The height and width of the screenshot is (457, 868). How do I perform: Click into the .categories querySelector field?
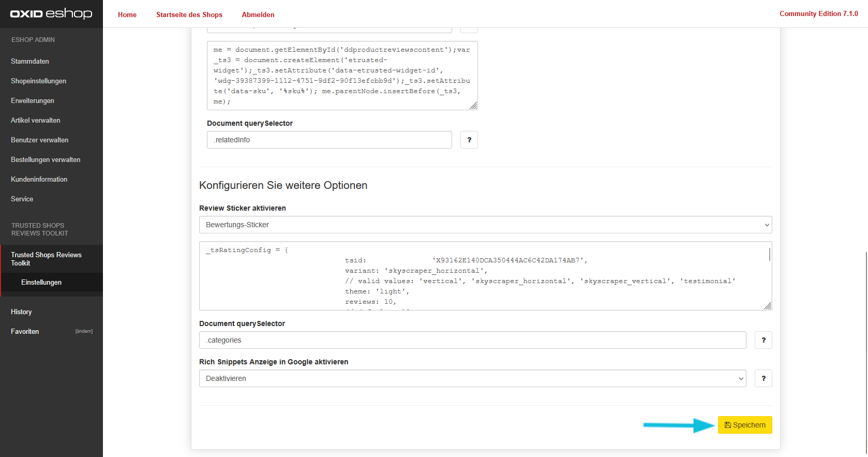point(473,340)
